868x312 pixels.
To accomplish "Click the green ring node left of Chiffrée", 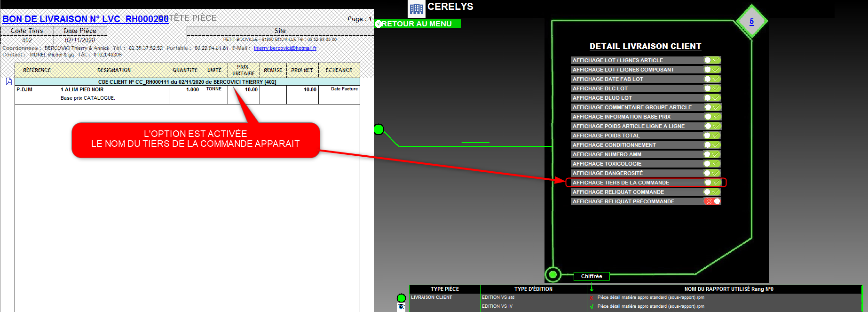I will [553, 274].
